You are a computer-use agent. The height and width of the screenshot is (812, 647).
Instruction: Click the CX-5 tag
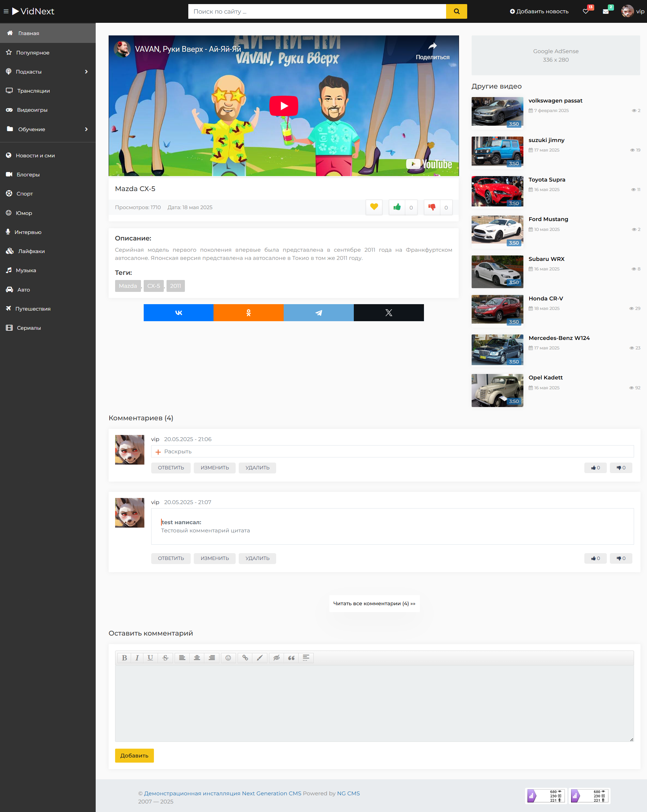[154, 286]
